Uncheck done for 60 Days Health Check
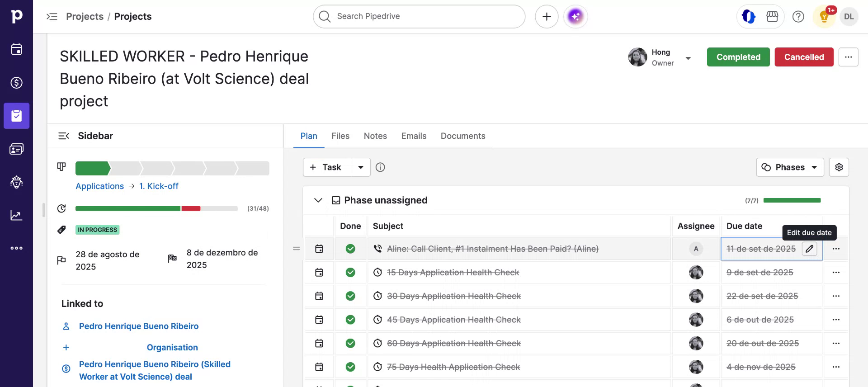Image resolution: width=868 pixels, height=387 pixels. 350,343
